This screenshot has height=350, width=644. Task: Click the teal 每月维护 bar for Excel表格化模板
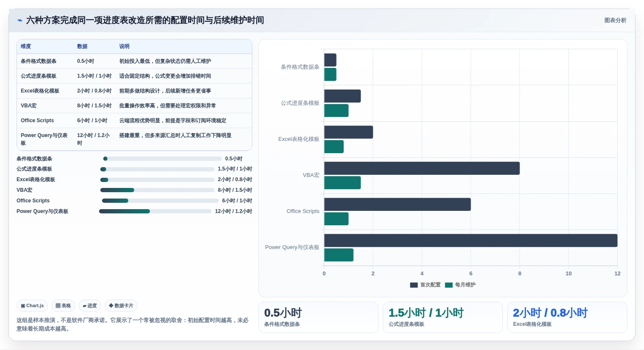(x=334, y=147)
